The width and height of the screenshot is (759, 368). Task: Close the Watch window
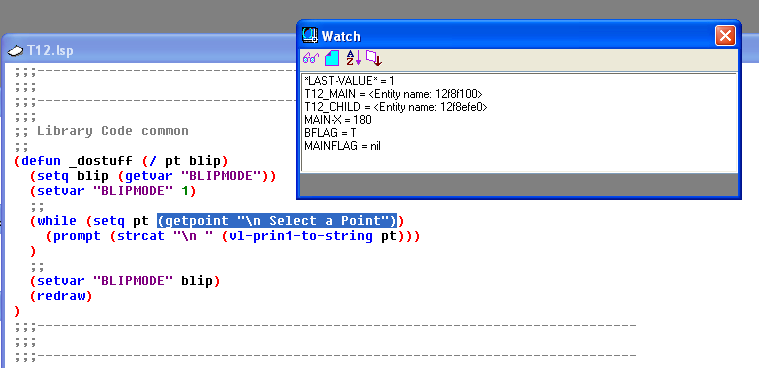click(725, 36)
